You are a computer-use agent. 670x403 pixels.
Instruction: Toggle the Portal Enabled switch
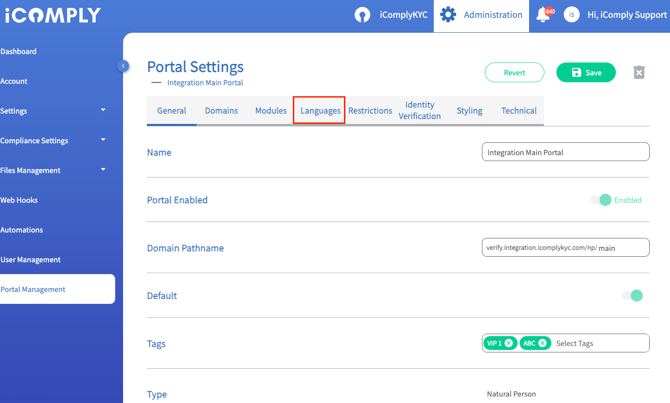[x=601, y=200]
